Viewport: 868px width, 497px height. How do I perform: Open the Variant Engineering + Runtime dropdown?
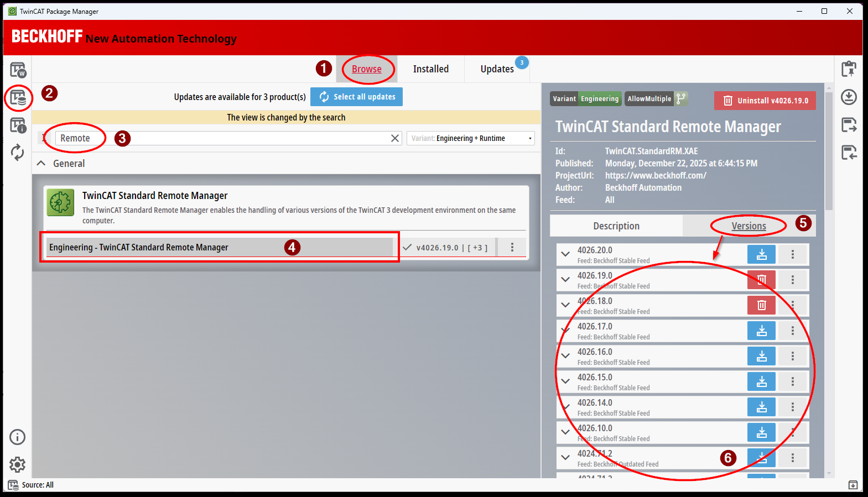point(471,138)
